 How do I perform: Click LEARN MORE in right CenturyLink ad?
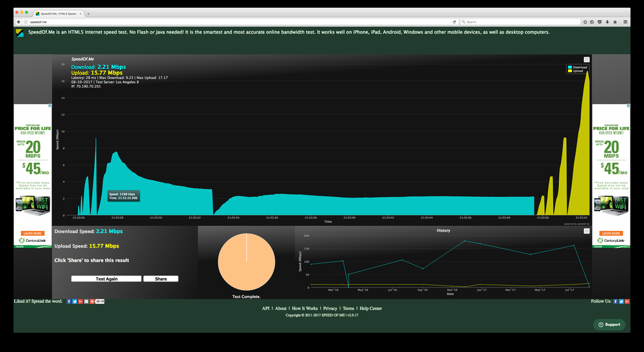[x=611, y=233]
